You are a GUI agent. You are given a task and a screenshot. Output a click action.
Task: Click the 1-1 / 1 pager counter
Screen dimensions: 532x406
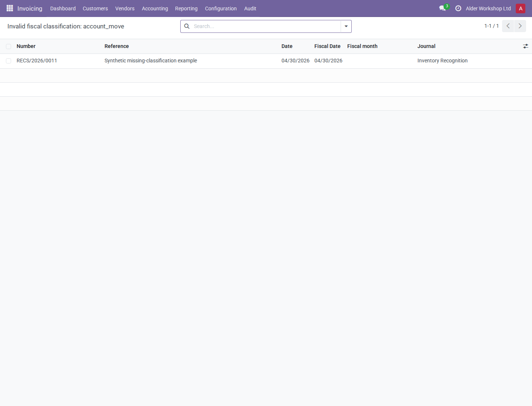491,26
